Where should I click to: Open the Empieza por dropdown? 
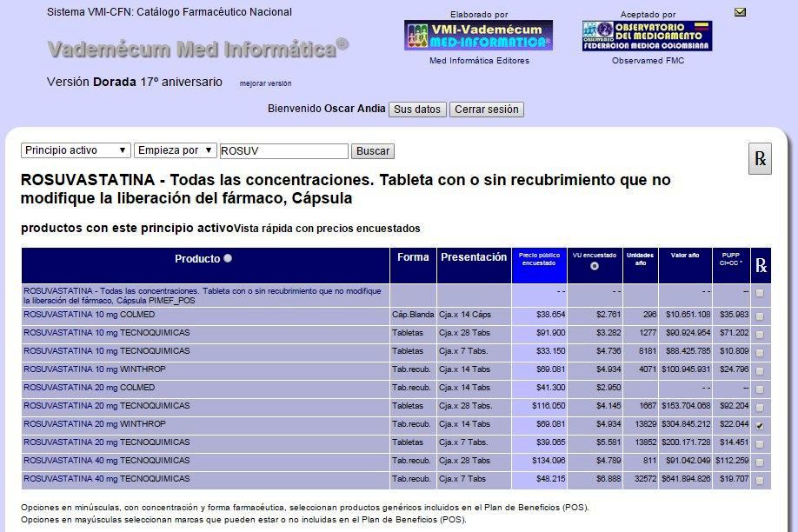175,150
